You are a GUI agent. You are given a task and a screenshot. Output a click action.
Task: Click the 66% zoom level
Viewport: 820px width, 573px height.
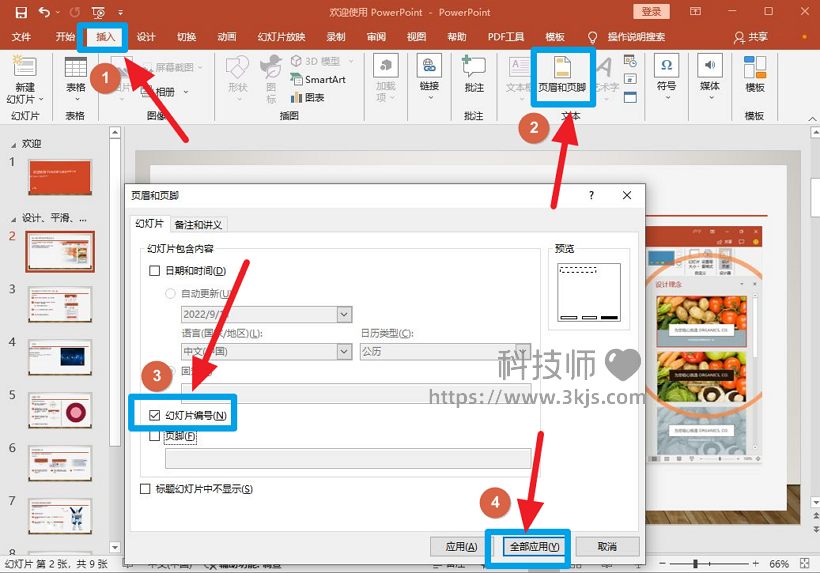point(779,564)
